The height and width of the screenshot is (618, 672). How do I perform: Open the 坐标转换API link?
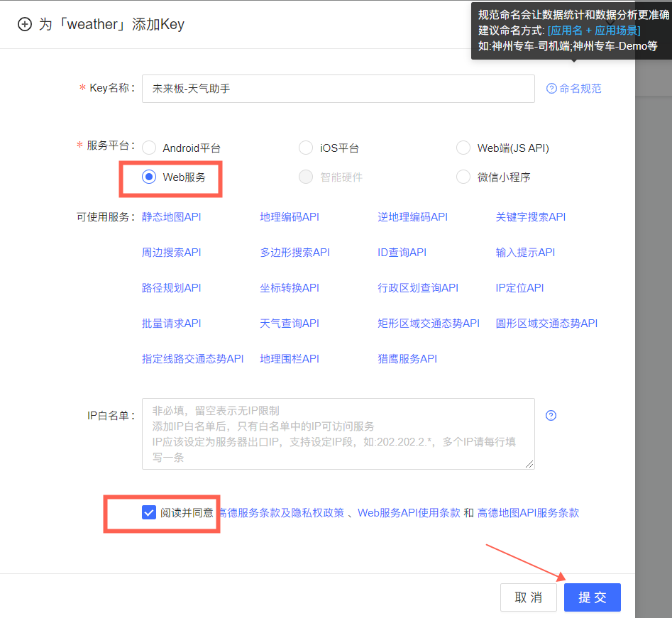290,288
